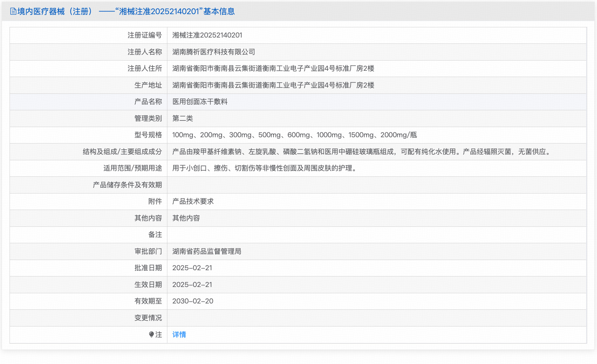Click the attachment 产品技术要求
Viewport: 597px width, 364px height.
point(193,201)
